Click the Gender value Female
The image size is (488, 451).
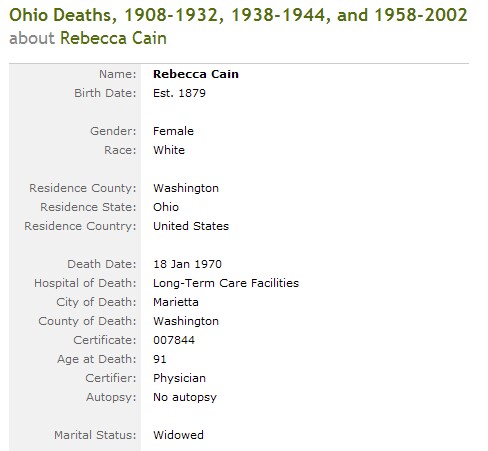click(x=173, y=131)
